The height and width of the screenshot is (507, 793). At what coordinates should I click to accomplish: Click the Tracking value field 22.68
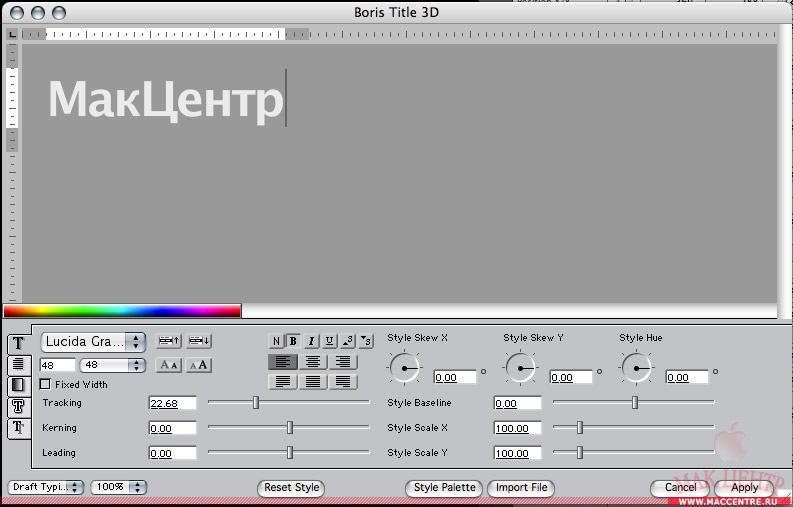pos(172,403)
